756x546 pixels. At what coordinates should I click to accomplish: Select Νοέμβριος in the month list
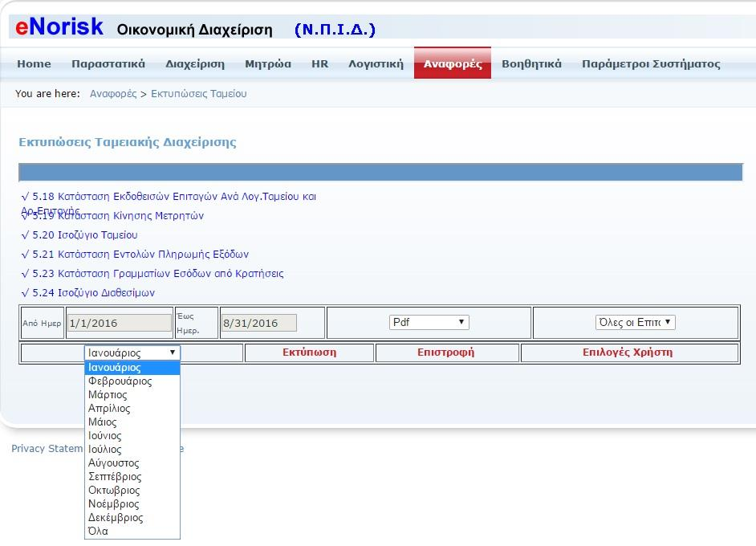[x=132, y=504]
